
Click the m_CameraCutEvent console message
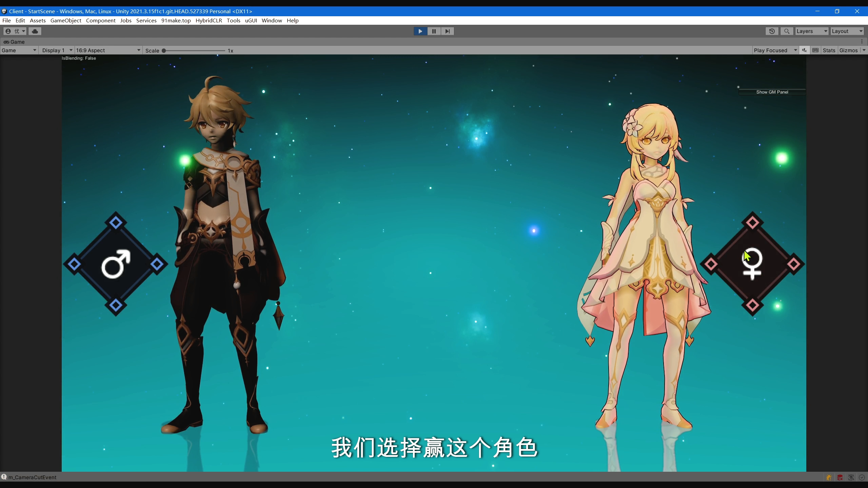pos(32,477)
